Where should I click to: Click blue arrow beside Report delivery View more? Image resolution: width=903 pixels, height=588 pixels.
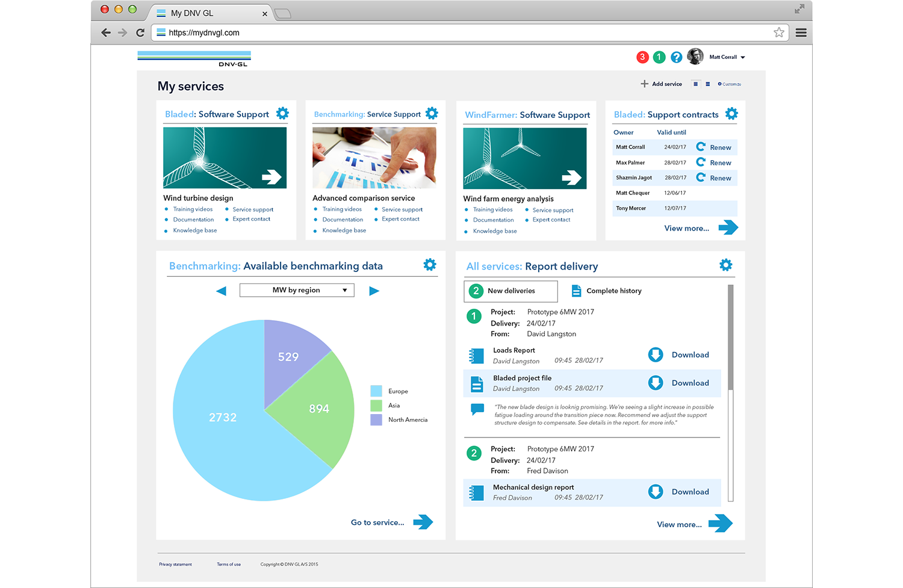point(721,523)
